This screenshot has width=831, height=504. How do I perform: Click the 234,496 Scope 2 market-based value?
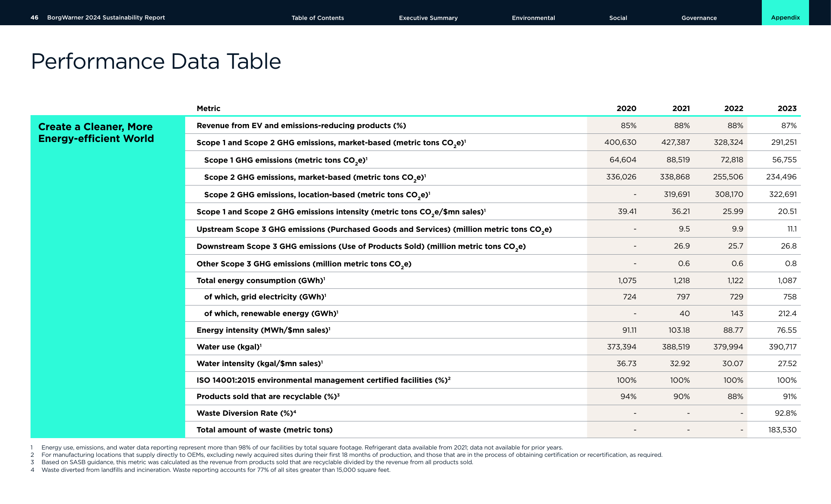781,177
